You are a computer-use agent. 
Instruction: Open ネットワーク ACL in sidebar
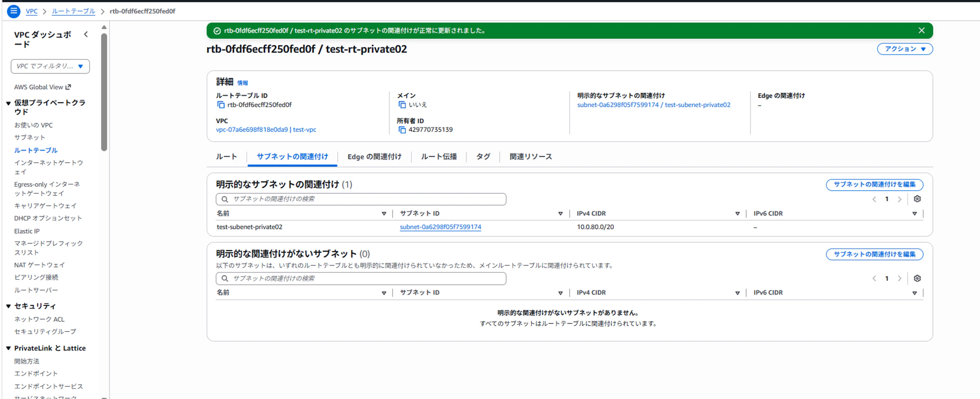tap(39, 319)
